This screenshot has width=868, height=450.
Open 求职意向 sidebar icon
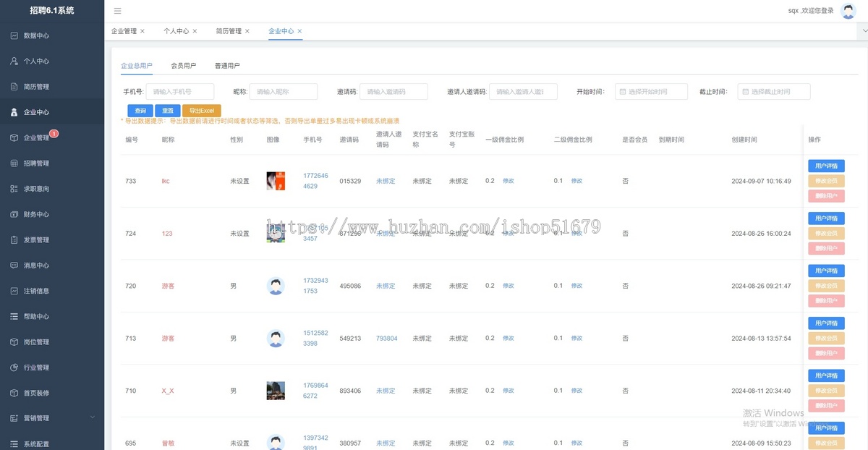coord(14,189)
